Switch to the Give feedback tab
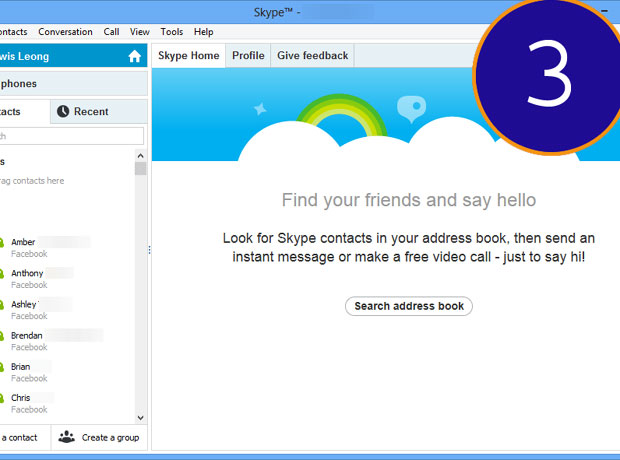Screen dimensions: 620x460 312,56
